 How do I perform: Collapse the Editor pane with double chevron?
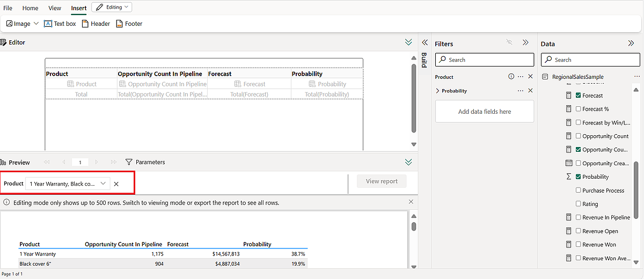tap(408, 42)
